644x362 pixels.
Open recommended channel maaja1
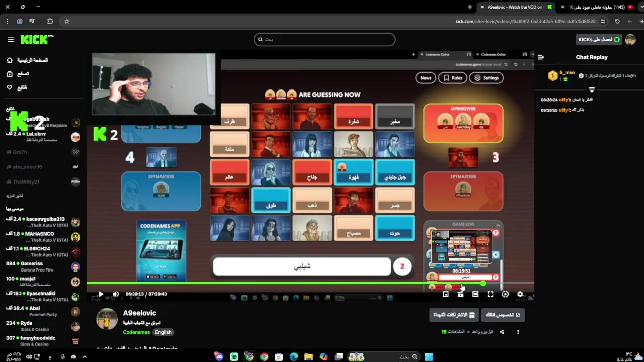pos(43,282)
